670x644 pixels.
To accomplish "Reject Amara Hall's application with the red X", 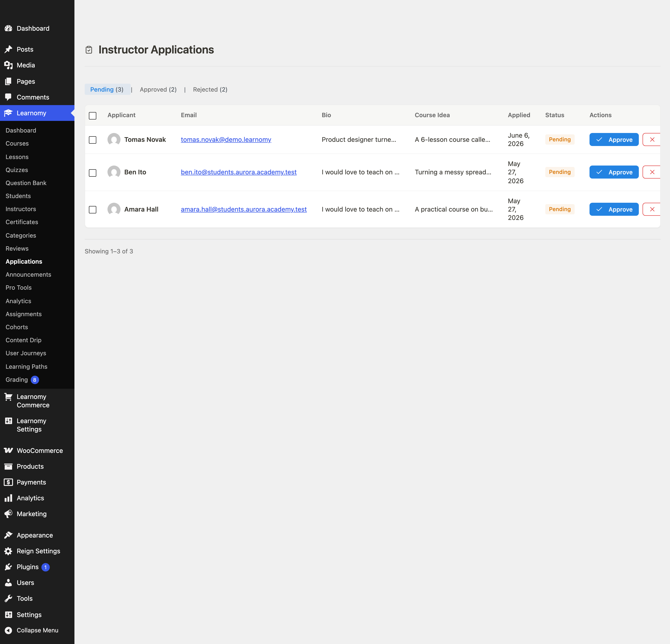I will (x=652, y=209).
